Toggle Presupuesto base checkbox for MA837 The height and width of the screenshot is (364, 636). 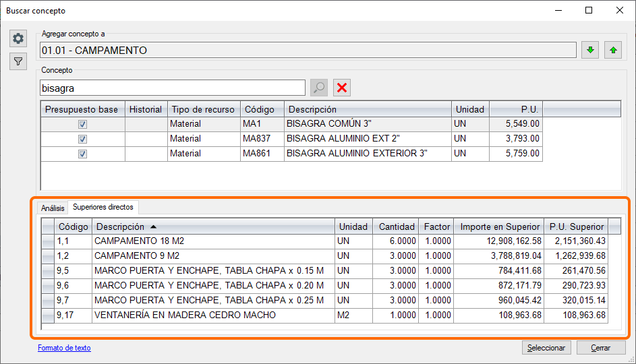coord(82,139)
